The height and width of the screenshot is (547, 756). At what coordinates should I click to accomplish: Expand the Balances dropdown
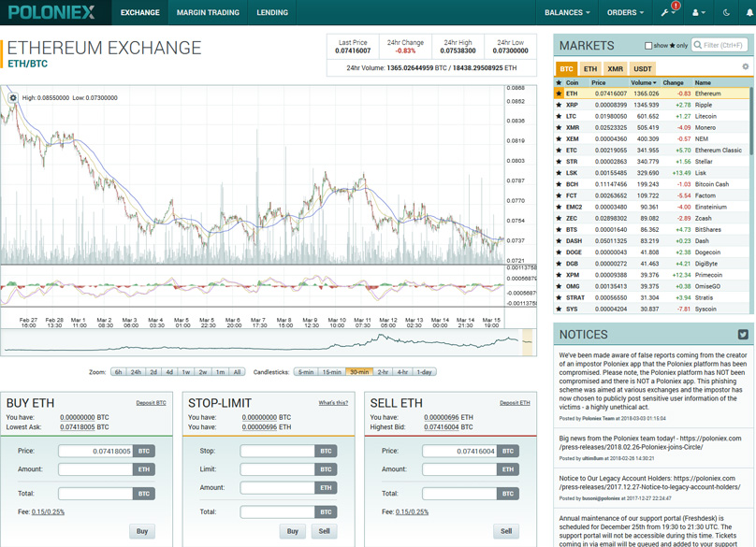tap(567, 12)
